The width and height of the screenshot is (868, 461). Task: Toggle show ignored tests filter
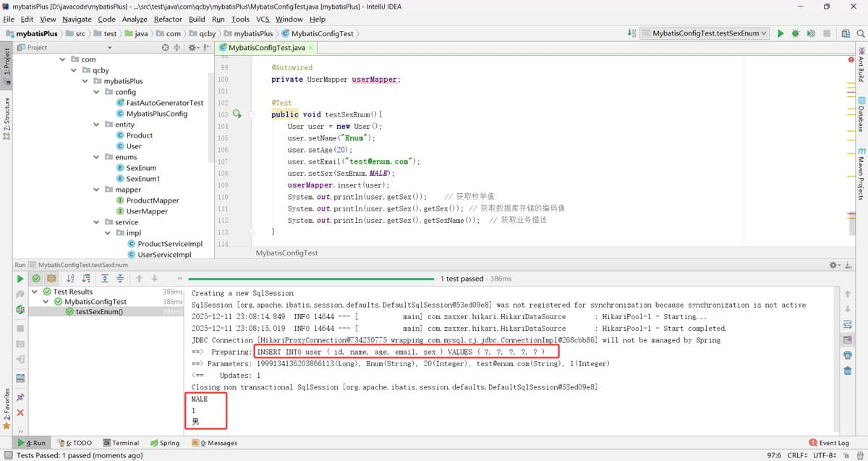pos(51,279)
